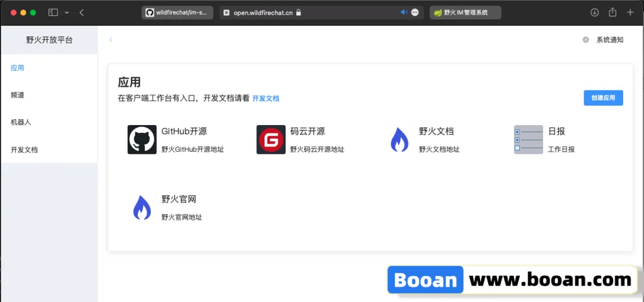
Task: Close the open.wildfirechat.cn tab
Action: coord(227,13)
